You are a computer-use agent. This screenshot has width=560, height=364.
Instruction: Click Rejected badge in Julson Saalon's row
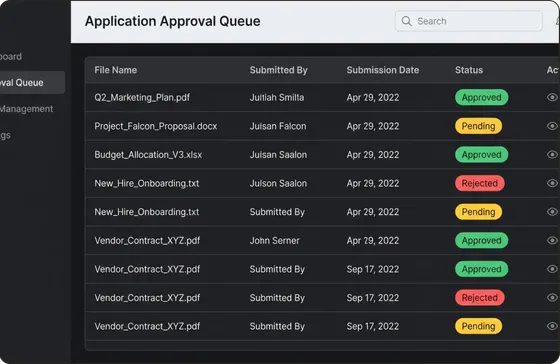pyautogui.click(x=480, y=183)
